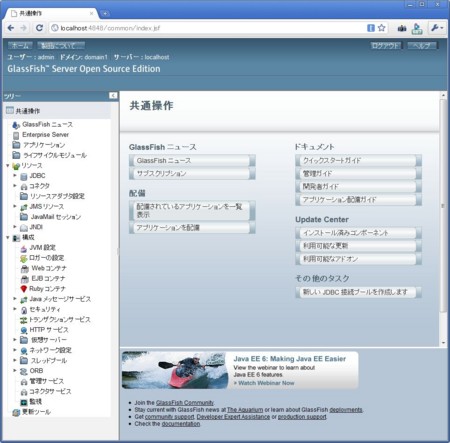Screen dimensions: 450x443
Task: Click 配備されているアプリケーションを一覧表示 button
Action: [192, 211]
